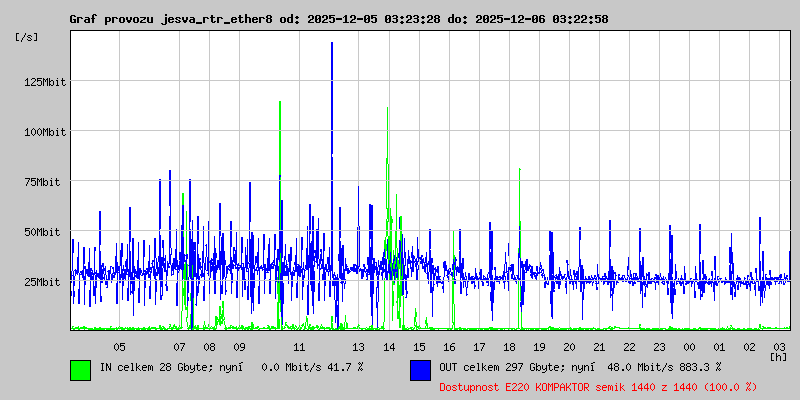This screenshot has width=800, height=400.
Task: Click the hour 11 marker on the time axis
Action: (x=299, y=346)
